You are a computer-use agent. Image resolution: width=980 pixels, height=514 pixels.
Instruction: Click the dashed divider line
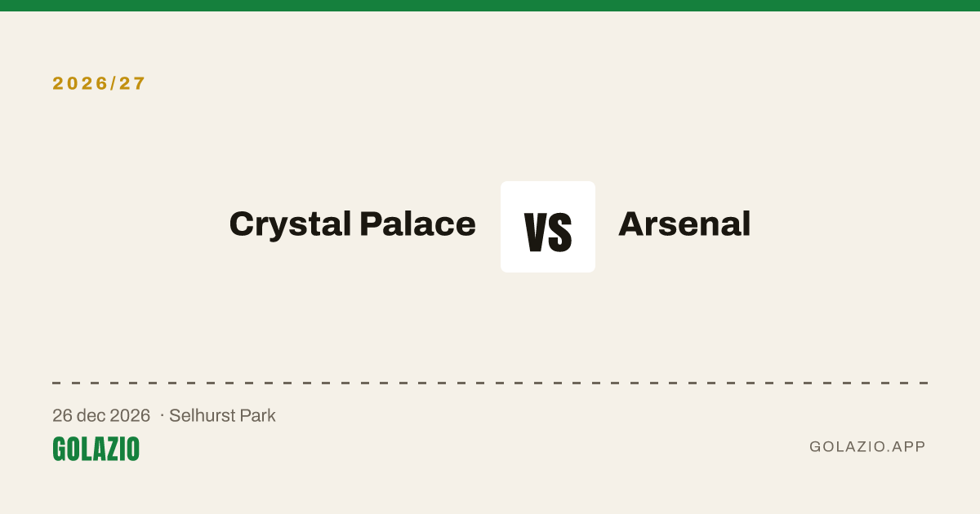coord(490,383)
